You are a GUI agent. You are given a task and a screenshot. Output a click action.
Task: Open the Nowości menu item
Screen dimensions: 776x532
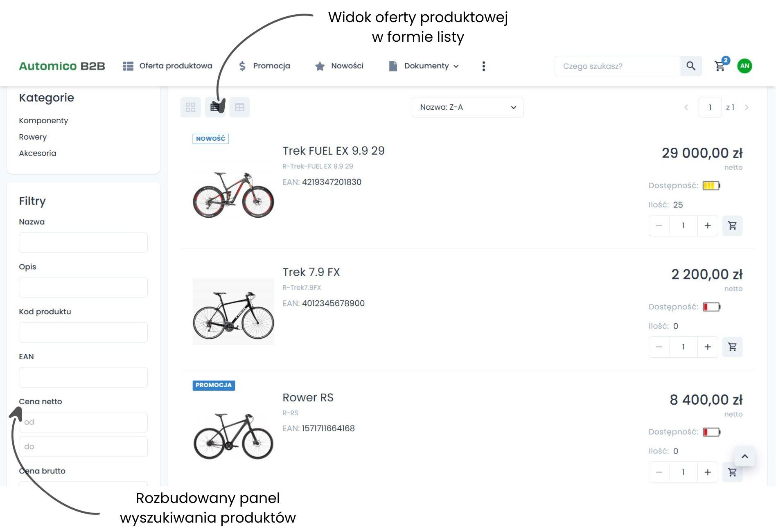(x=339, y=66)
